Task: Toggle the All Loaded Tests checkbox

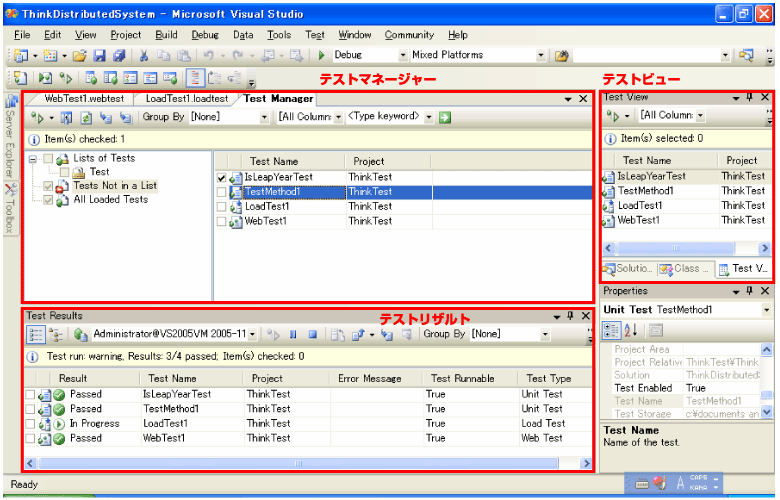Action: click(48, 200)
